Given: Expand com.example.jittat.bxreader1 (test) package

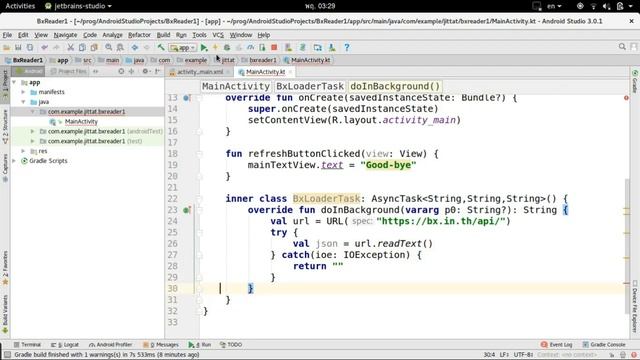Looking at the screenshot, I should [33, 141].
